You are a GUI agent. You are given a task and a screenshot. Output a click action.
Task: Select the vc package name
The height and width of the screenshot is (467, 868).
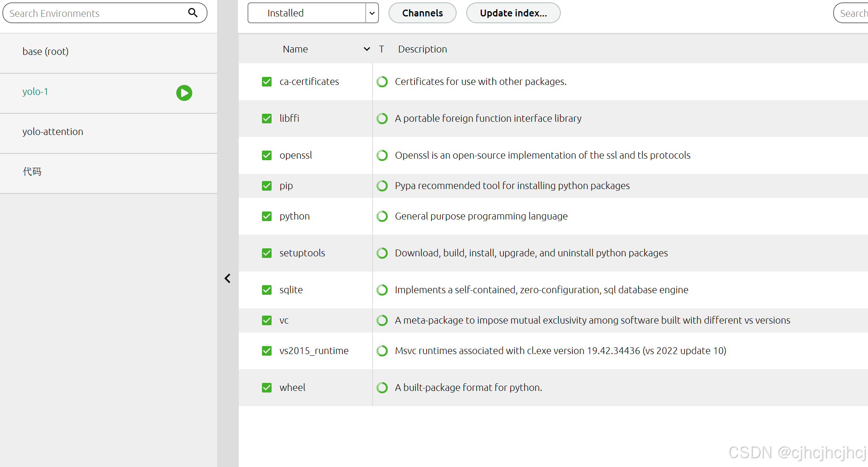click(284, 320)
